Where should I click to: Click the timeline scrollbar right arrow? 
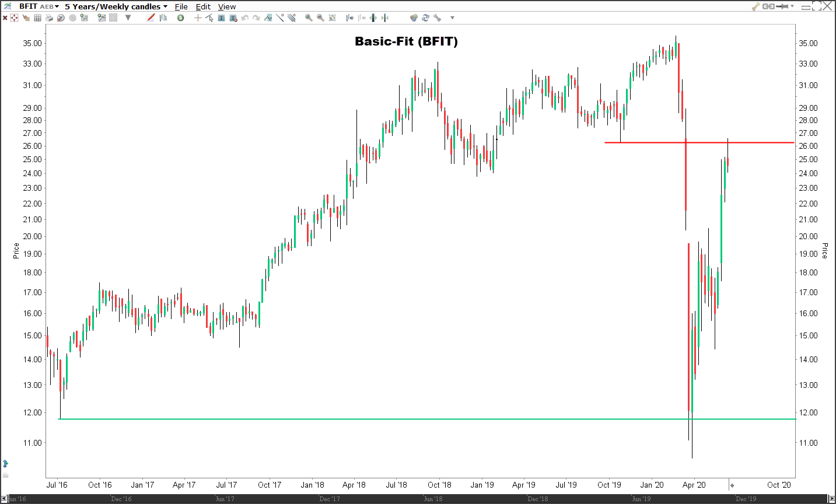(832, 499)
